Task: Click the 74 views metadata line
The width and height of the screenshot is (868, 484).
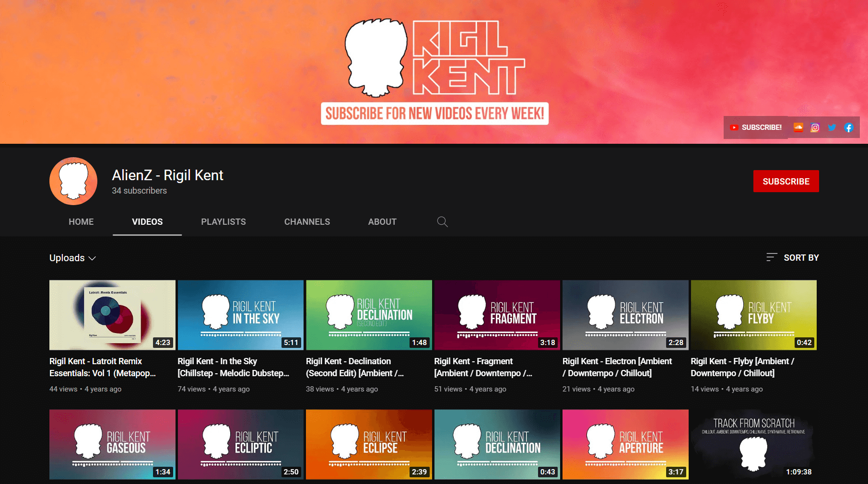Action: 214,389
